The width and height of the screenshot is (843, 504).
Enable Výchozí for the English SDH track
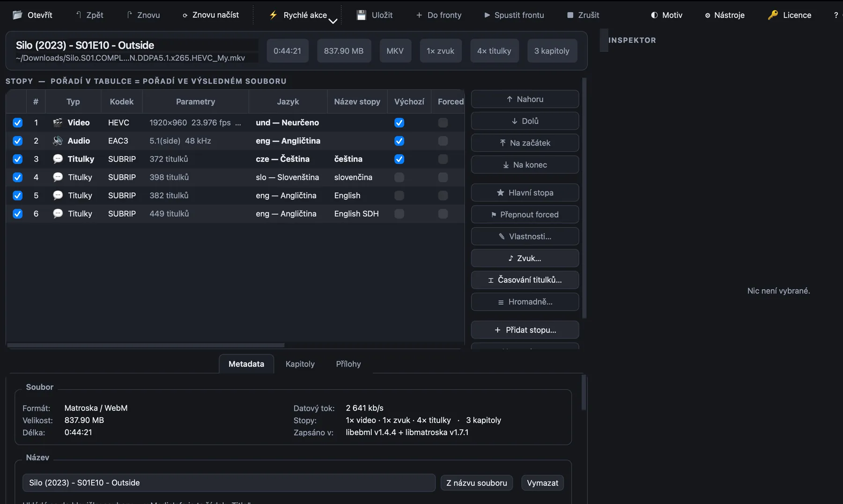pyautogui.click(x=399, y=214)
